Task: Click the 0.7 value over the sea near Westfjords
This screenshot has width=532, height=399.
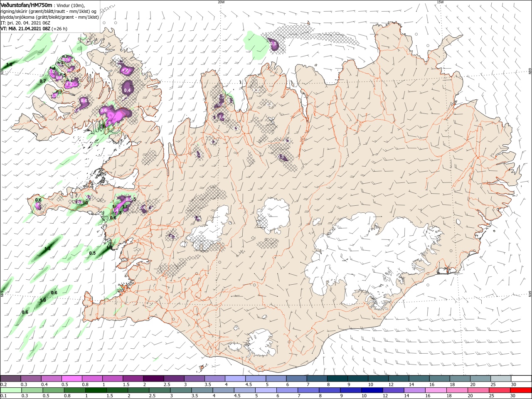Action: (43, 81)
